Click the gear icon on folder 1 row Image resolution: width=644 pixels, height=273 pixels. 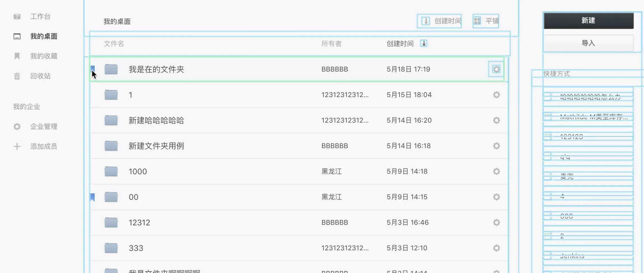pos(496,95)
